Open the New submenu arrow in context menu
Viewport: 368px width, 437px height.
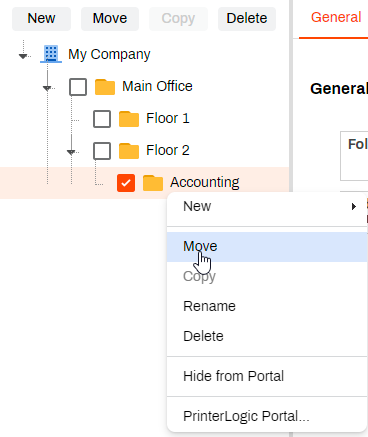coord(354,207)
